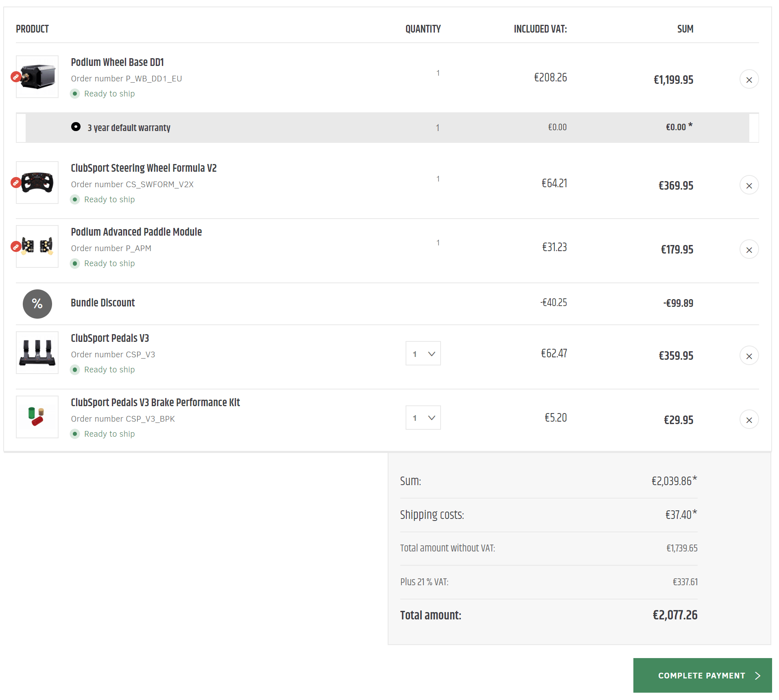Open the Podium Wheel Base DD1 product link
Image resolution: width=779 pixels, height=700 pixels.
tap(117, 62)
